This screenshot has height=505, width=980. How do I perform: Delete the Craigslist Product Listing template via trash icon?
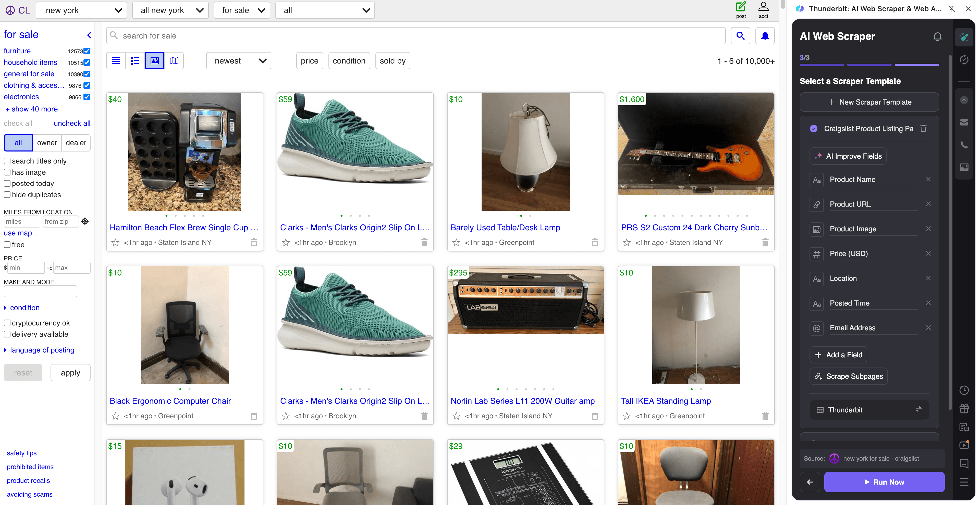pyautogui.click(x=924, y=129)
